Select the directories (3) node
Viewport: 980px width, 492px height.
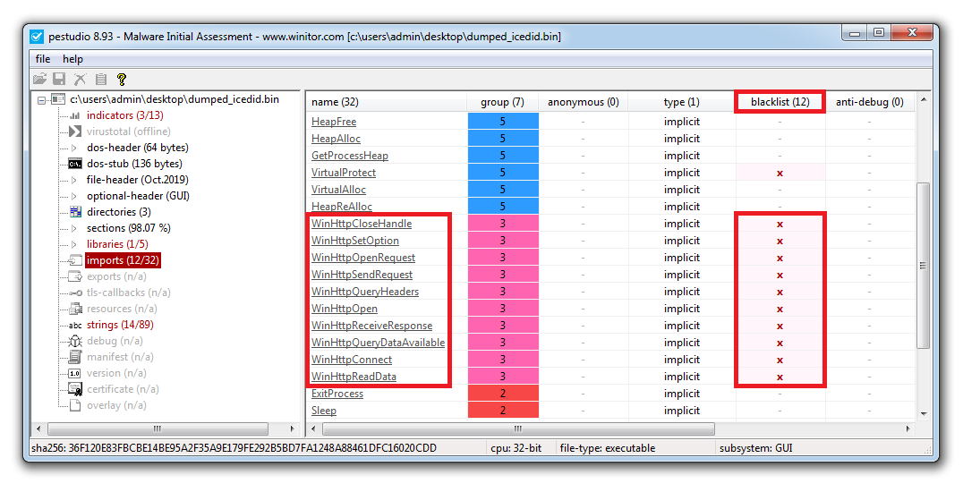pyautogui.click(x=119, y=212)
